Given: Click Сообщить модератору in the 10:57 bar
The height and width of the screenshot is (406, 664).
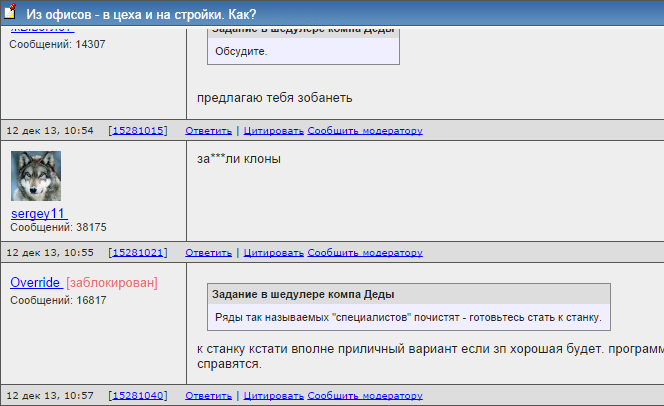Looking at the screenshot, I should click(x=365, y=396).
